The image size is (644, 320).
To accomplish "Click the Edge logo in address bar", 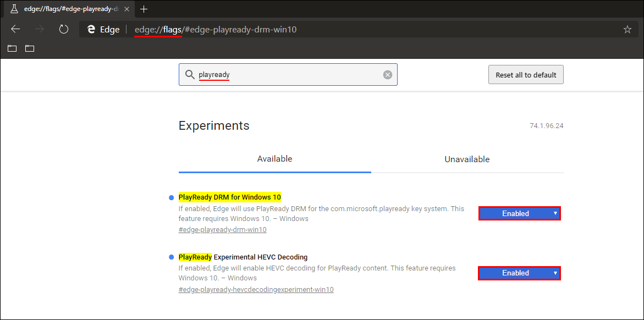I will [x=91, y=30].
